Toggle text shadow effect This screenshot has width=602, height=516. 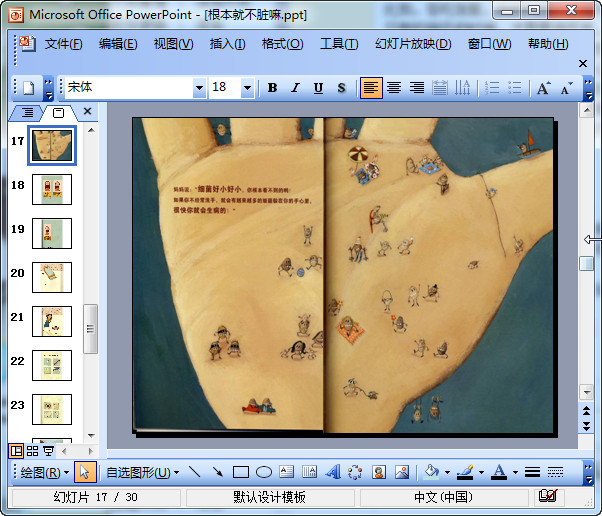[x=341, y=88]
